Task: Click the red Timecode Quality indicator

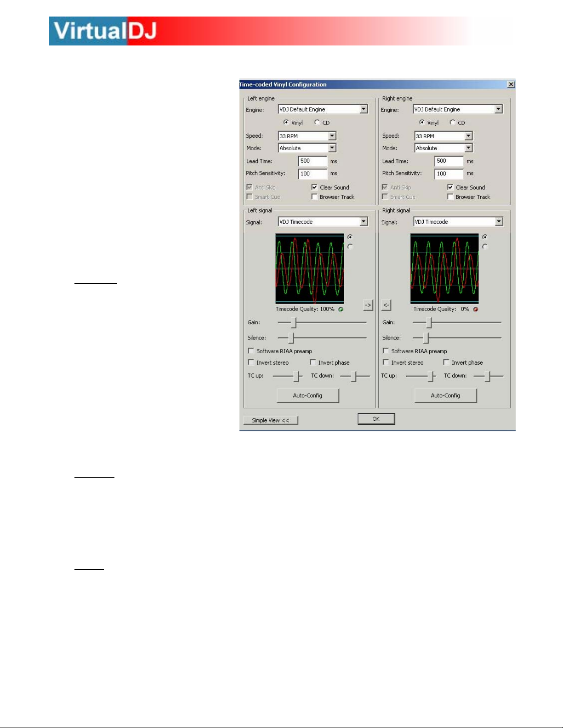Action: click(x=476, y=309)
